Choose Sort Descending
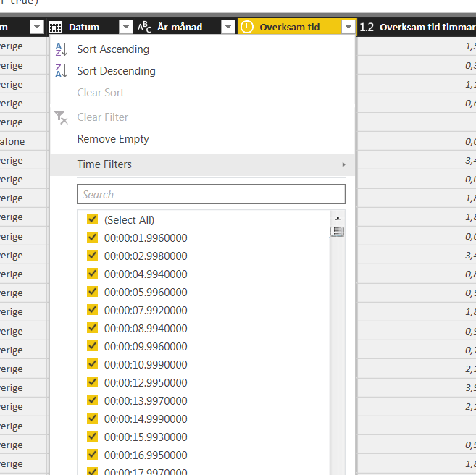Image resolution: width=476 pixels, height=475 pixels. pyautogui.click(x=116, y=71)
